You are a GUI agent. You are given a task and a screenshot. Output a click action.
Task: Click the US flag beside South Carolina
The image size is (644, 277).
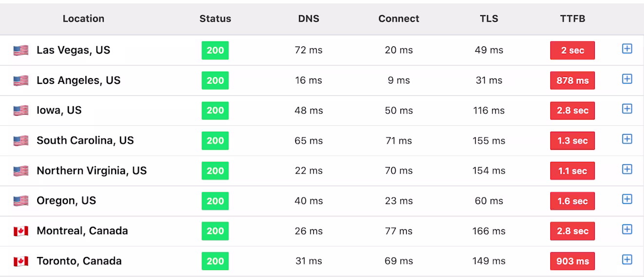click(x=20, y=141)
